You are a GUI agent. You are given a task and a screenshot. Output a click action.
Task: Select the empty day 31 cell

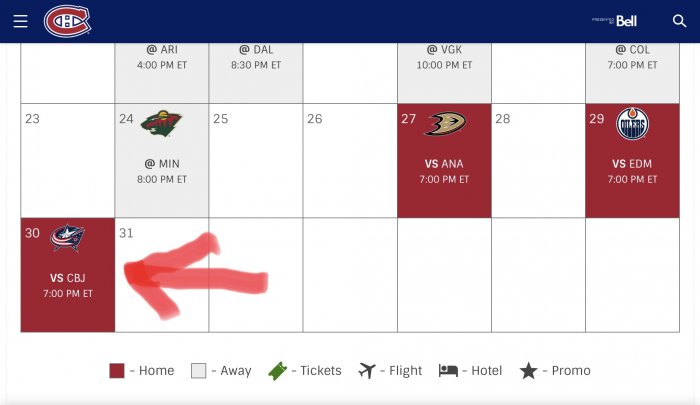pos(162,275)
